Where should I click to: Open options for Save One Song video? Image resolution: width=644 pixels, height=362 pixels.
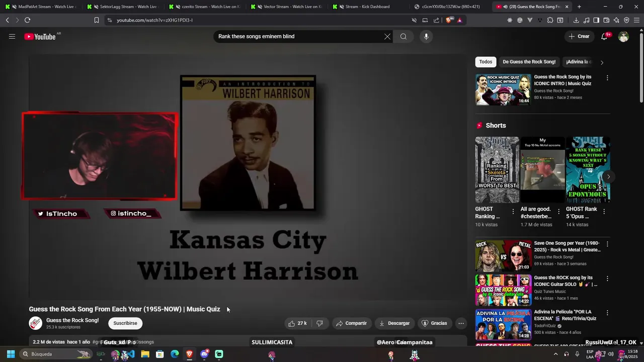tap(607, 244)
